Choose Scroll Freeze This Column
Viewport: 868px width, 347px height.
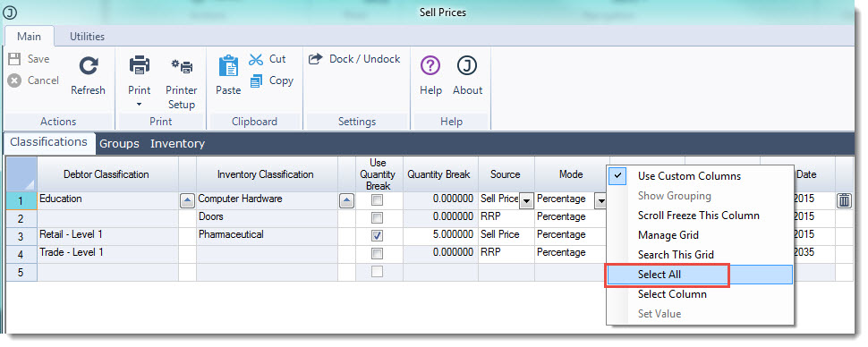tap(700, 216)
